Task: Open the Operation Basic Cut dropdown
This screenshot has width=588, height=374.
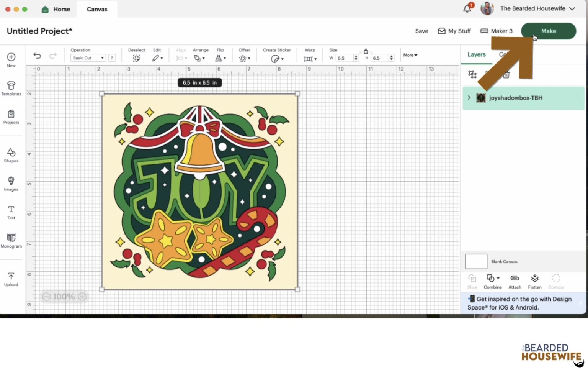Action: (88, 58)
